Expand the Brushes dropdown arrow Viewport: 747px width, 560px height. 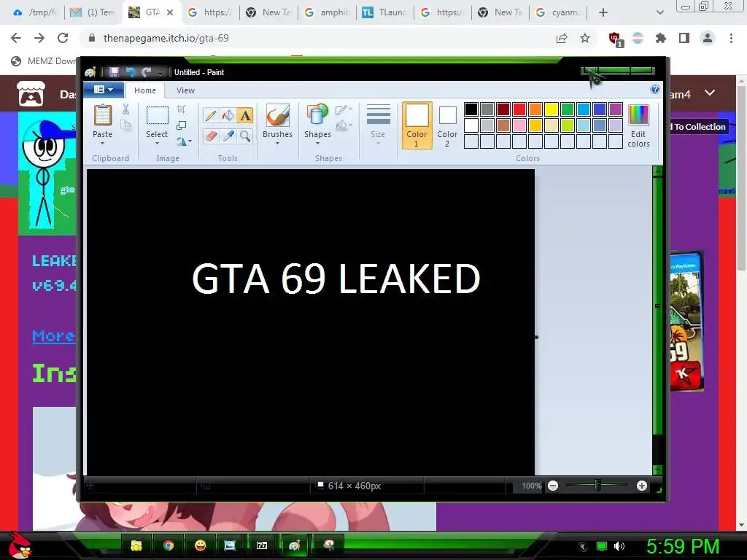(277, 144)
